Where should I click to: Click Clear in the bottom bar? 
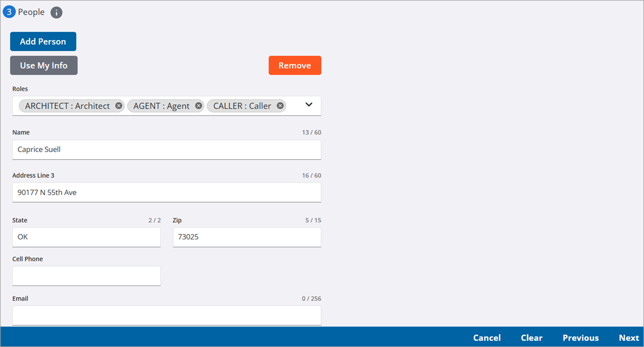click(531, 338)
